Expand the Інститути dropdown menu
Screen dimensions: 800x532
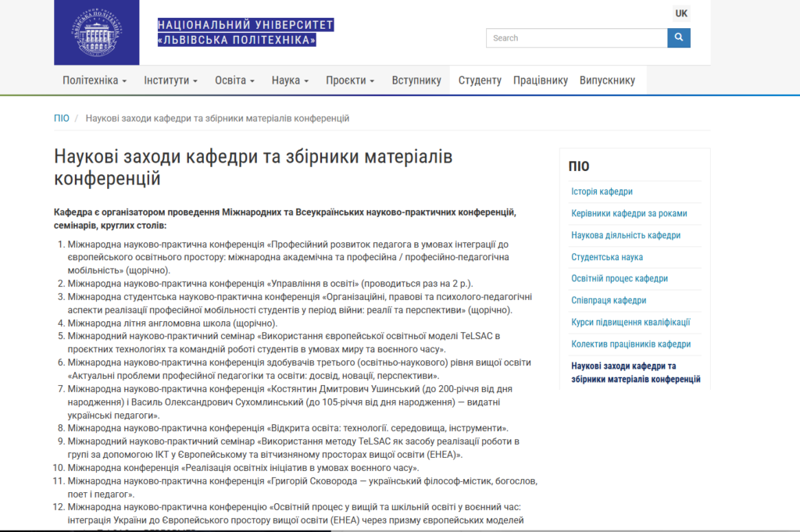click(170, 80)
